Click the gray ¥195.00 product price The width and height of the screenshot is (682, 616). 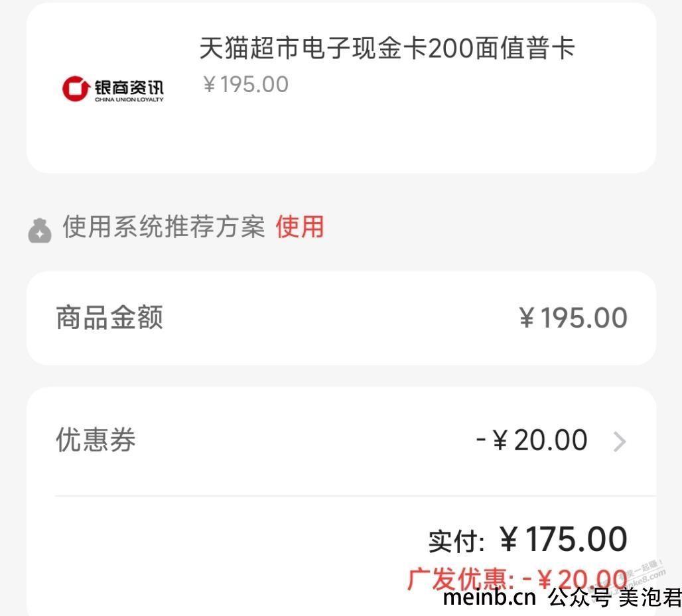(245, 84)
